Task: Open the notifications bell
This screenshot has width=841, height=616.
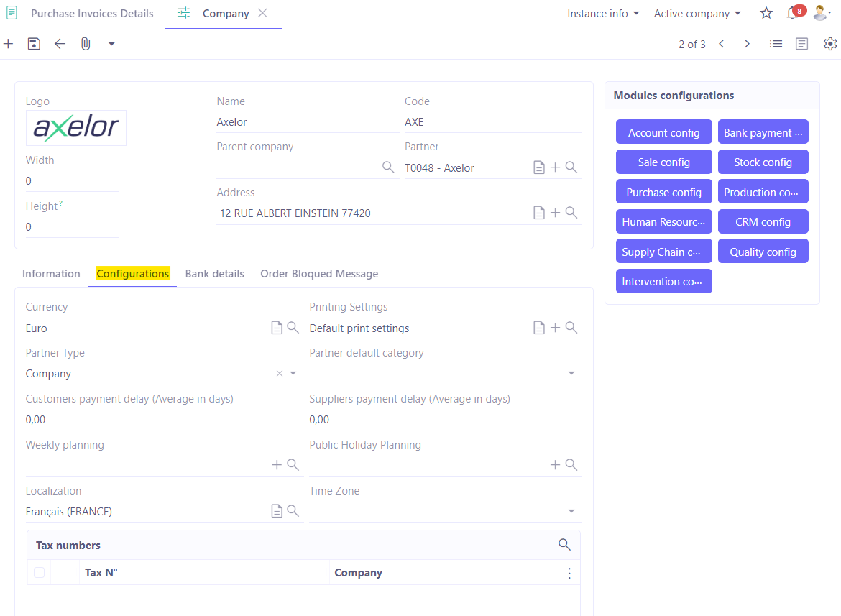Action: point(789,13)
